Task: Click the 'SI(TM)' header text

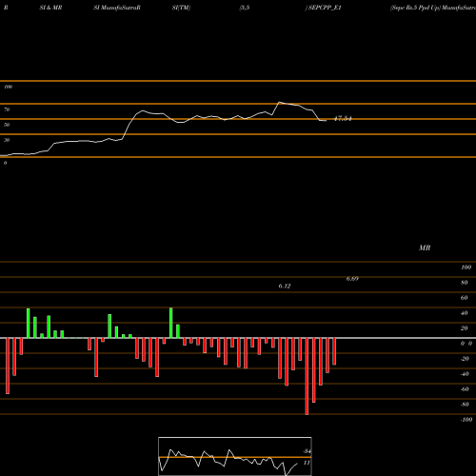Action: [x=182, y=8]
